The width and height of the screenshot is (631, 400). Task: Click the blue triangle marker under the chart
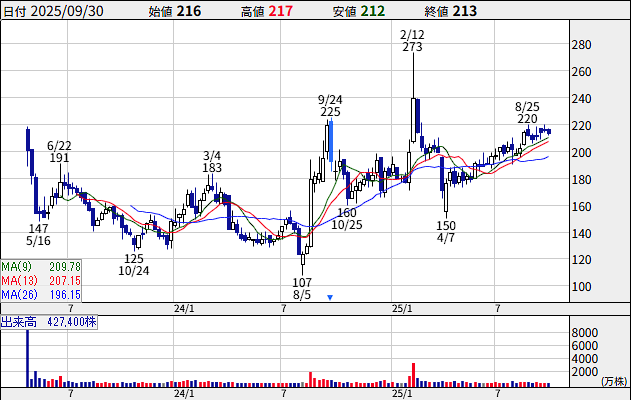pyautogui.click(x=330, y=297)
